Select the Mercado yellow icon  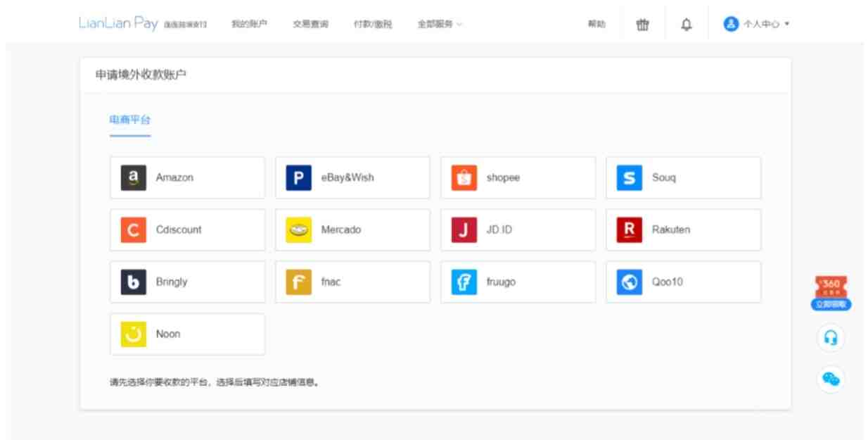click(x=298, y=230)
